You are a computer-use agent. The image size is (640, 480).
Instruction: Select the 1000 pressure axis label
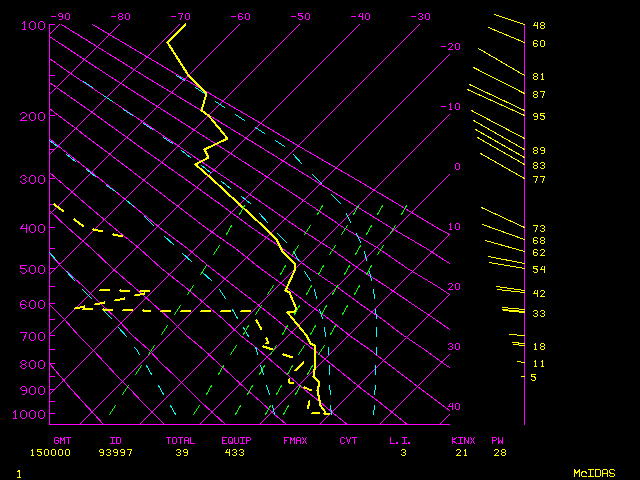point(30,414)
